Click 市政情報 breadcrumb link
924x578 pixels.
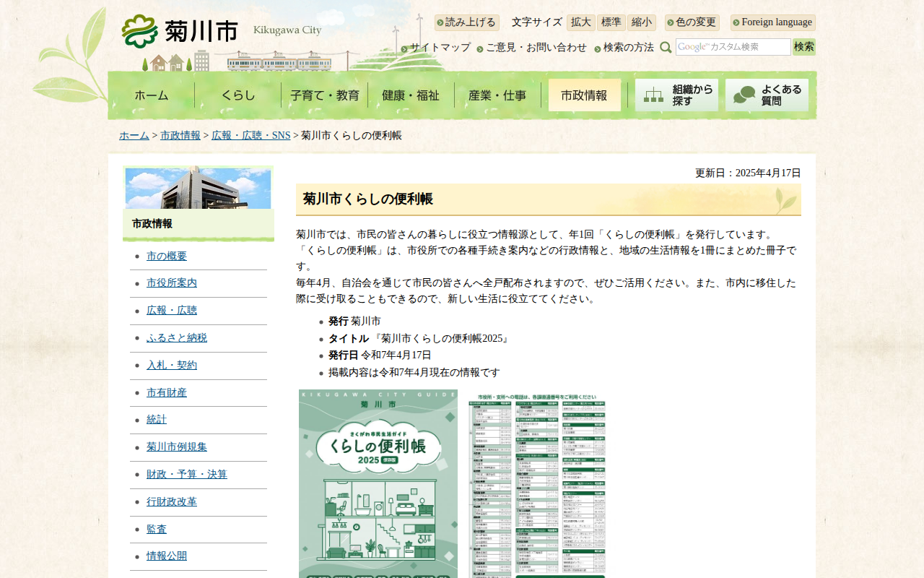coord(180,136)
